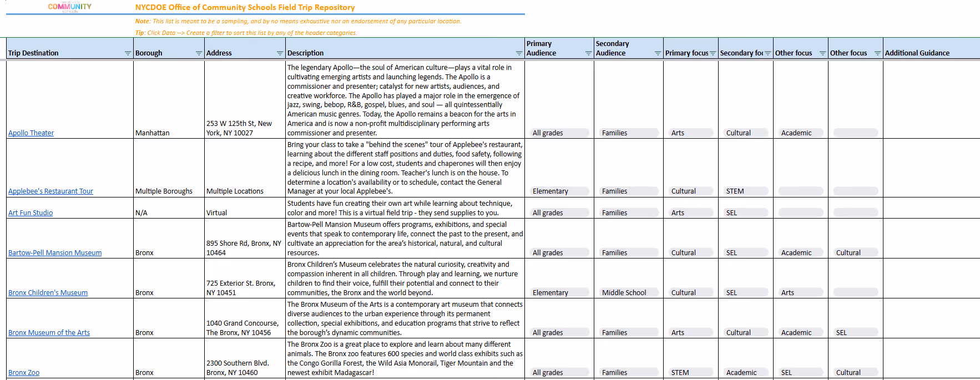The width and height of the screenshot is (980, 380).
Task: Click Additional Guidance column header
Action: click(x=931, y=48)
